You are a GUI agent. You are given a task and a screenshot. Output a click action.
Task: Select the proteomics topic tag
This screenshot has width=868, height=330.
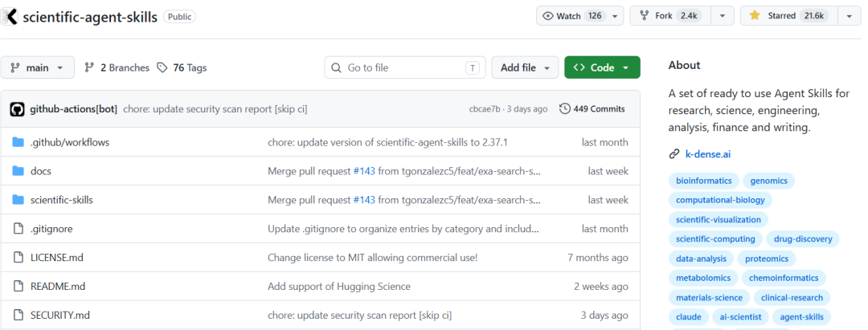[767, 259]
